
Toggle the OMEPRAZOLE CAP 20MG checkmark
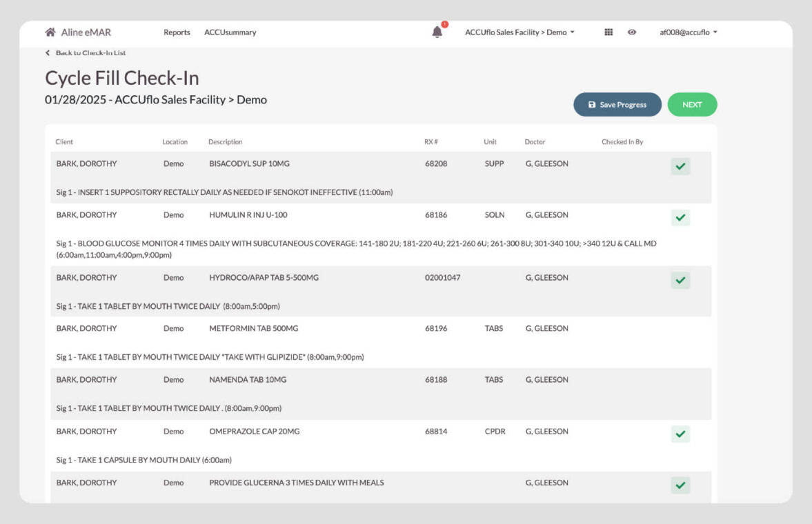pos(680,434)
